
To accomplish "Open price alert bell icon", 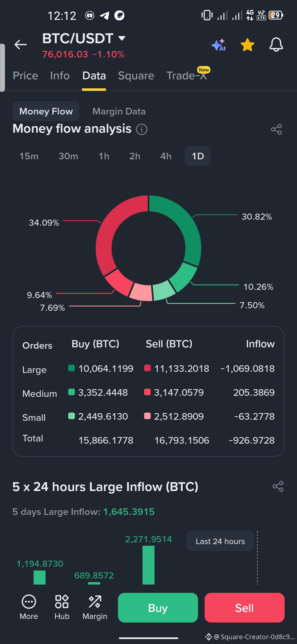I will click(276, 45).
